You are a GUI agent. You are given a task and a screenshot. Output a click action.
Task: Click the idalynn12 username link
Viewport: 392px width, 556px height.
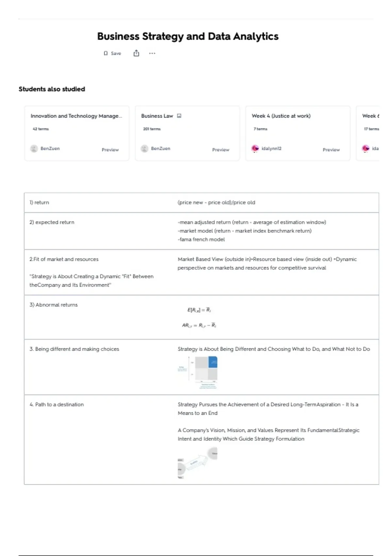click(271, 148)
